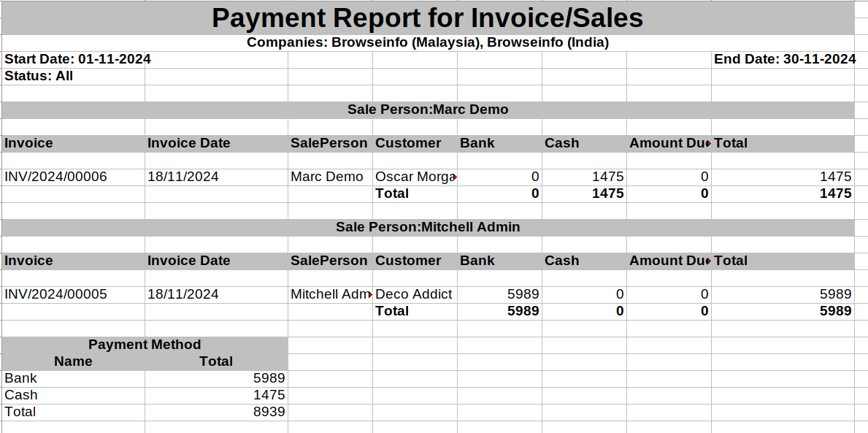Click the Sale Person:Mitchell Admin section header
Screen dimensions: 868x433
428,227
